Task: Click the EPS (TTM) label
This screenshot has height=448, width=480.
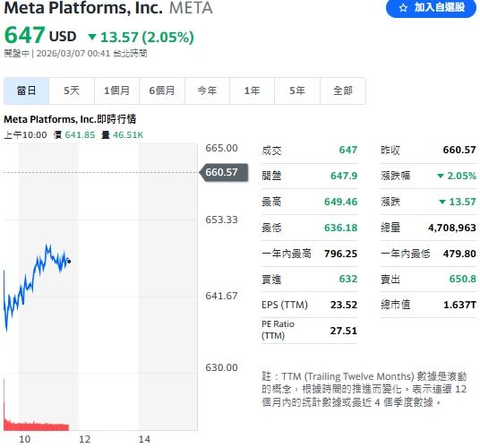Action: (x=285, y=305)
